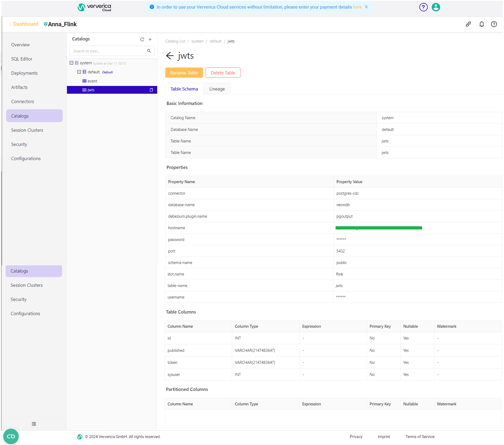This screenshot has width=504, height=445.
Task: Click the plus icon to add catalog
Action: (150, 39)
